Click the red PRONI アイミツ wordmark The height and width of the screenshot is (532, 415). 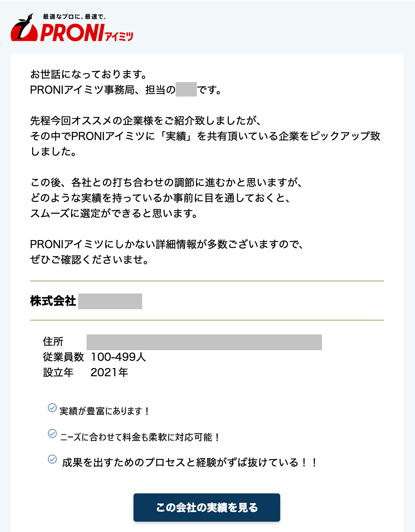[x=86, y=33]
